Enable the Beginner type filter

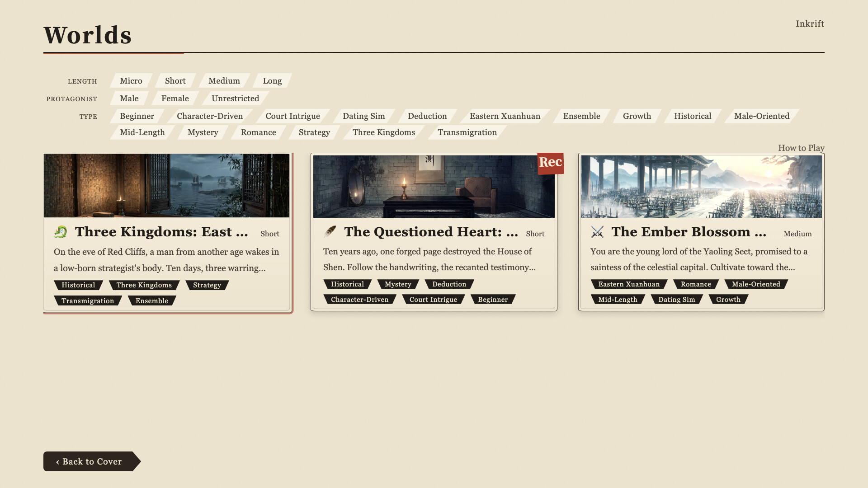(x=137, y=116)
